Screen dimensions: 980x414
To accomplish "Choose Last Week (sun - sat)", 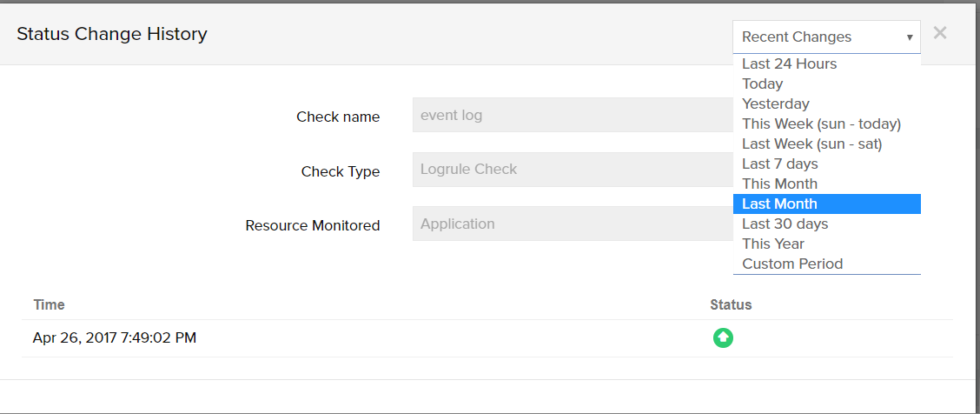I will (x=811, y=144).
